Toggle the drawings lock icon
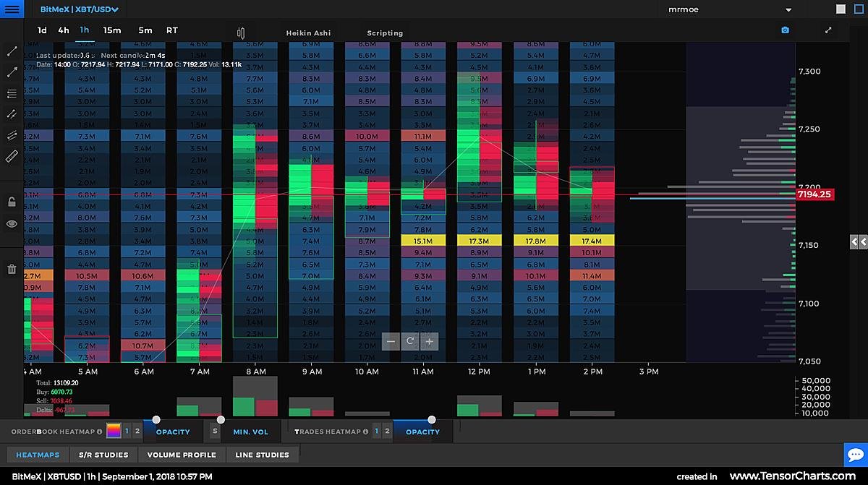The image size is (868, 485). 12,202
